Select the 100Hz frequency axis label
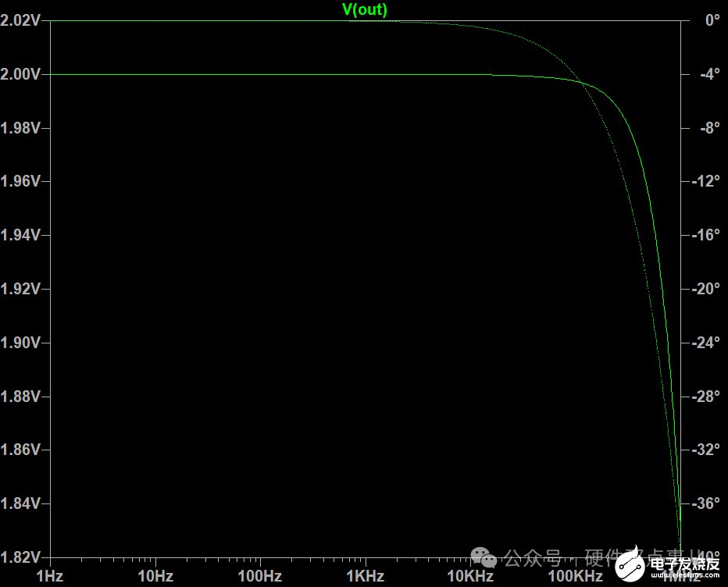 pyautogui.click(x=260, y=576)
